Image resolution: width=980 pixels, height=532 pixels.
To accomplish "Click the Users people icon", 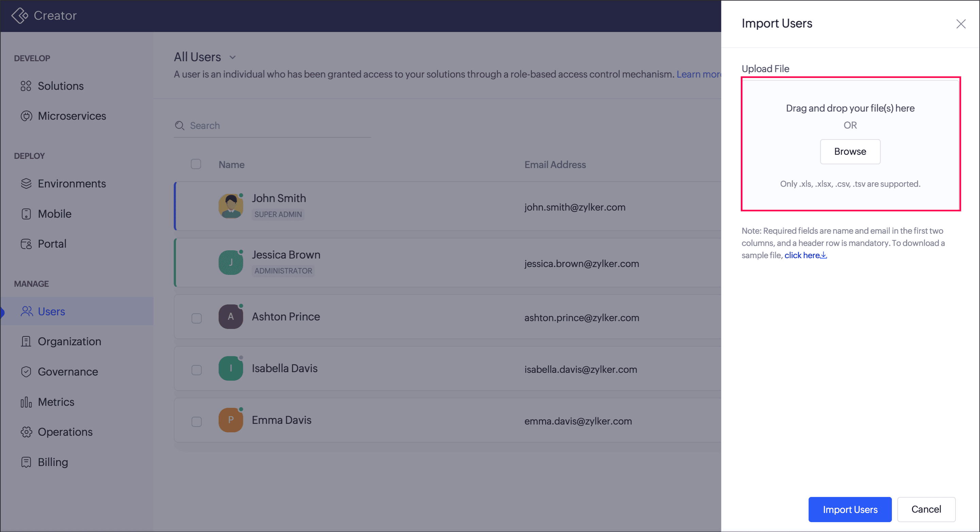I will [x=26, y=312].
